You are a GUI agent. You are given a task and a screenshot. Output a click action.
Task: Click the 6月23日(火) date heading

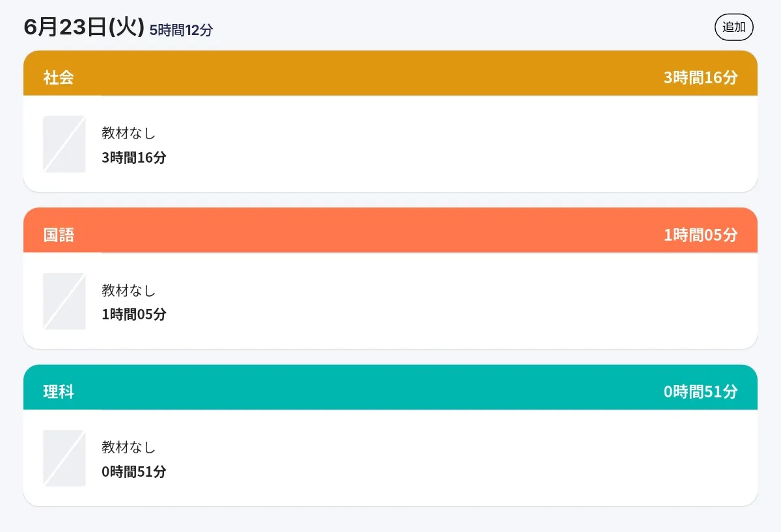point(84,27)
